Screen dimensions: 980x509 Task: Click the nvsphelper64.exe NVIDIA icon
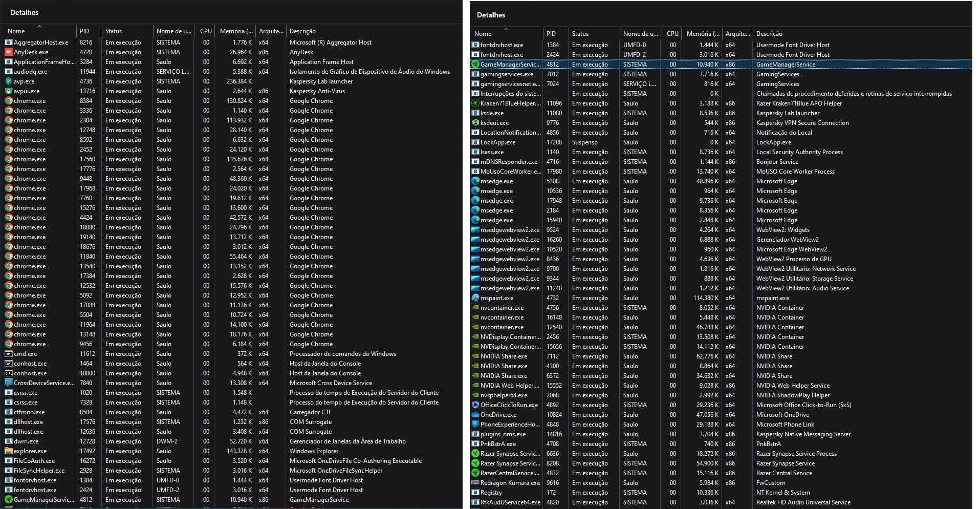pos(475,395)
